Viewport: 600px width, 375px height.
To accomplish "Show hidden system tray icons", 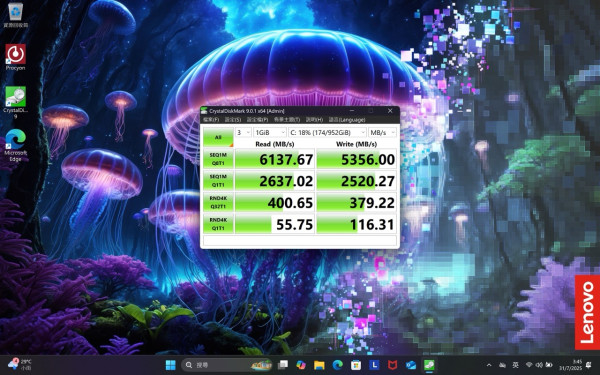I will pyautogui.click(x=489, y=365).
